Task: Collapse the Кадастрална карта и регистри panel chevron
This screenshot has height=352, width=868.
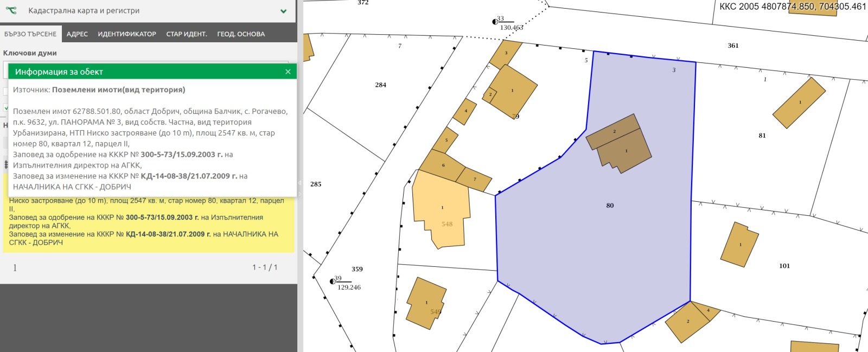Action: click(283, 11)
